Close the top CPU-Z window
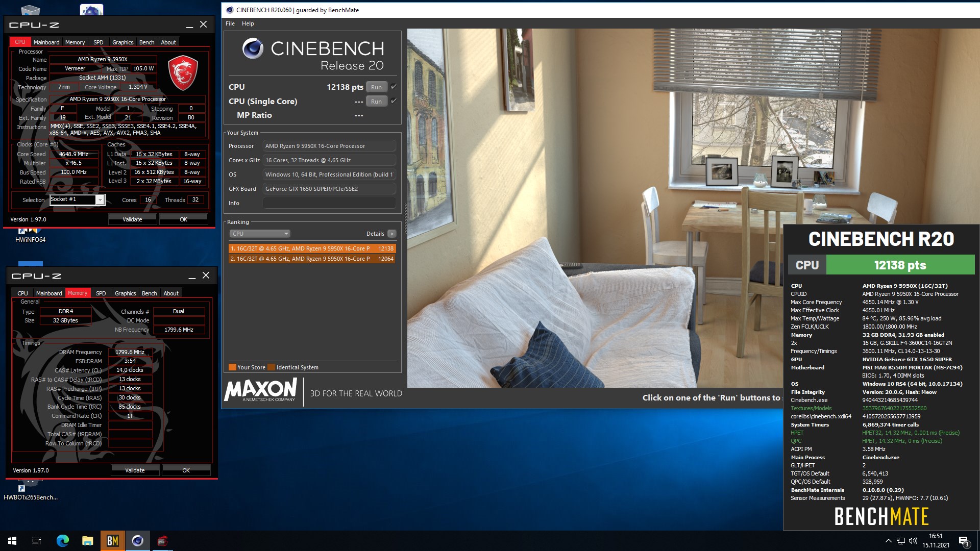 (x=203, y=24)
